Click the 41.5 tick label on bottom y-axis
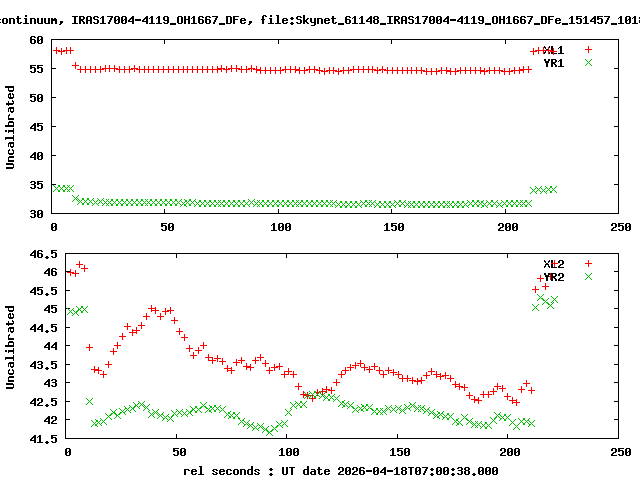This screenshot has width=640, height=480. pyautogui.click(x=28, y=439)
